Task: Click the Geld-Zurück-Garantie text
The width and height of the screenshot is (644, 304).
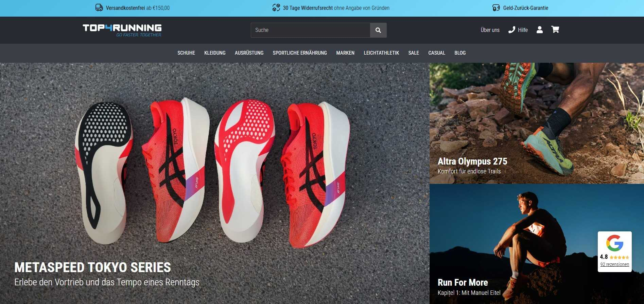Action: pyautogui.click(x=526, y=8)
